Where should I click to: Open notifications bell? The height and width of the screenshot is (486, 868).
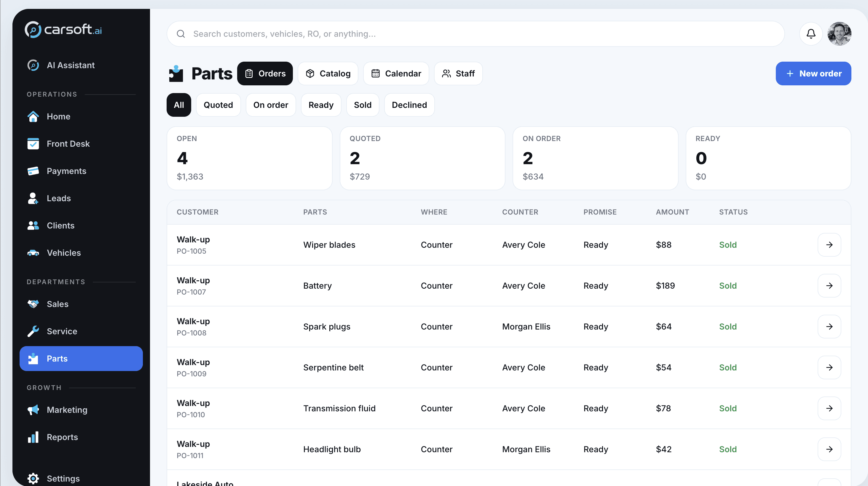[x=811, y=34]
